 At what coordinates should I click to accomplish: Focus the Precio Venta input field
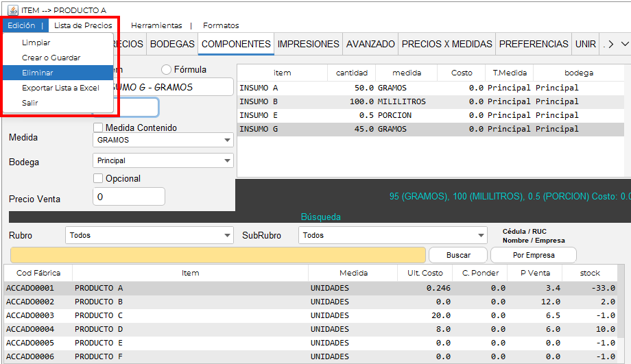tap(129, 197)
